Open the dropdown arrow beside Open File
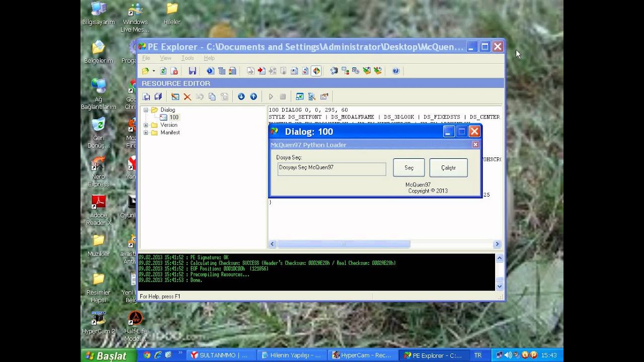This screenshot has height=362, width=644. point(153,71)
